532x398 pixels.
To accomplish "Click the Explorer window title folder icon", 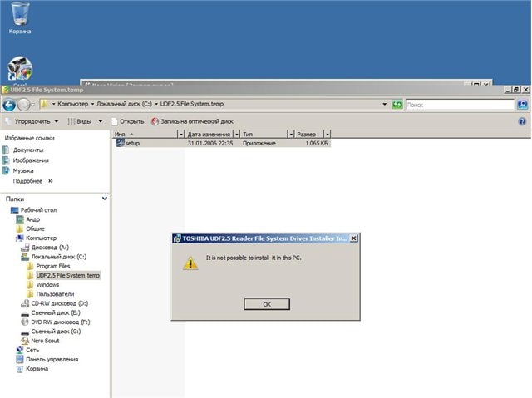I will pyautogui.click(x=5, y=90).
